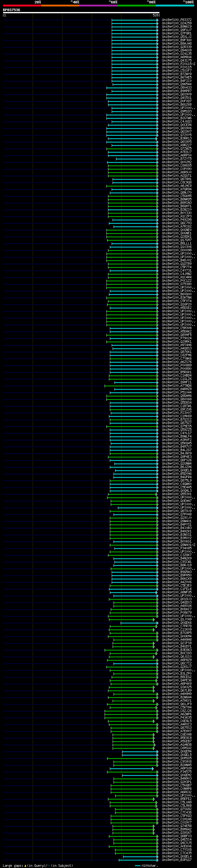Select the UniRef100_Q9M1D3 label

tap(176, 111)
